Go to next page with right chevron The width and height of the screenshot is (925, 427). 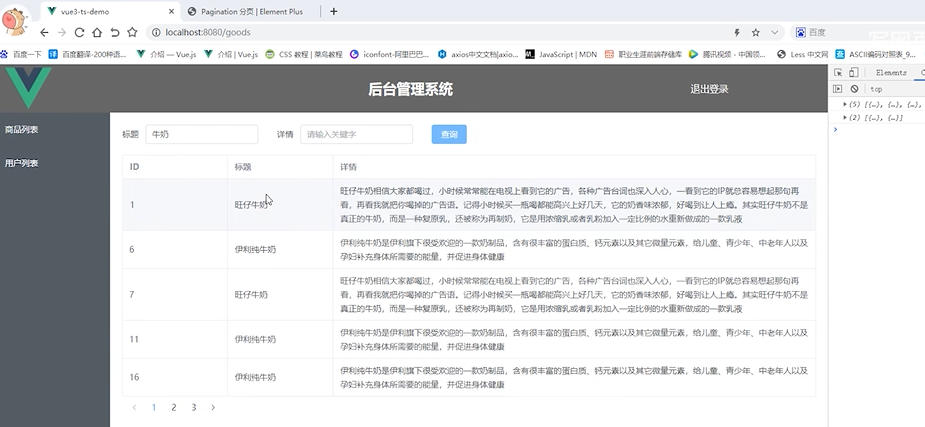[x=213, y=407]
